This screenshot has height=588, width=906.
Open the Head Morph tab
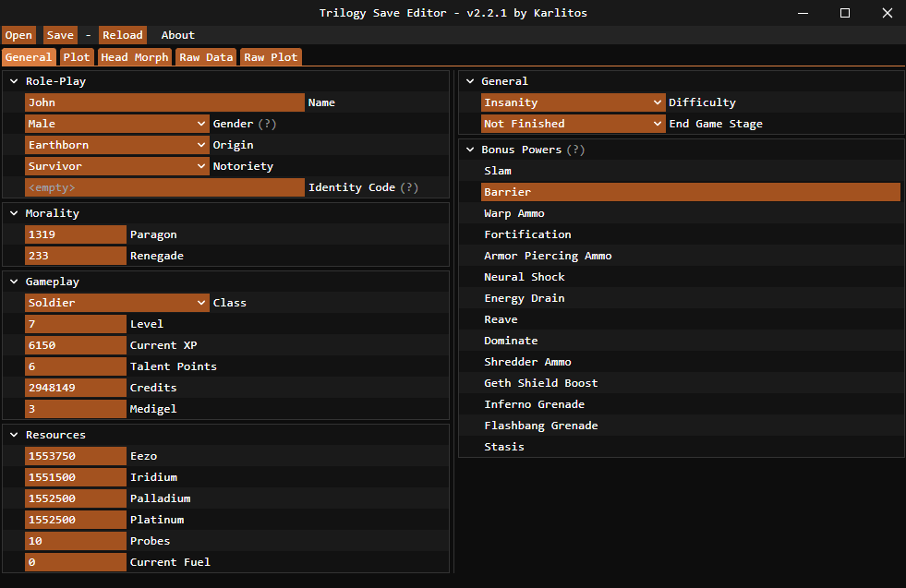point(135,57)
